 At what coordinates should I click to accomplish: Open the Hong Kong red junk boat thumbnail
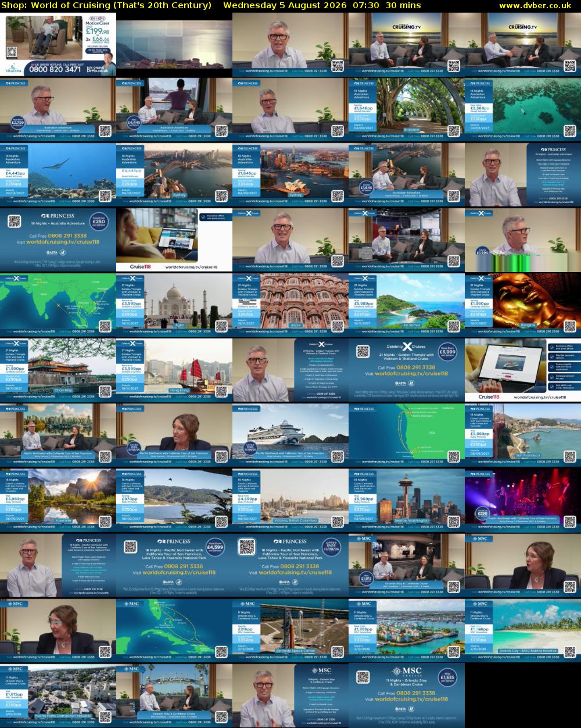pos(174,370)
